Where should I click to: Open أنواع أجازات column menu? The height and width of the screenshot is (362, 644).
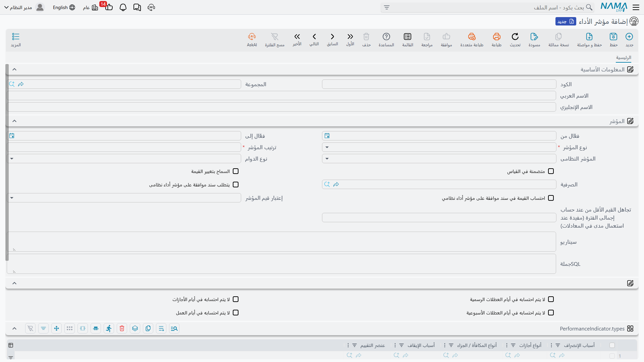click(507, 345)
